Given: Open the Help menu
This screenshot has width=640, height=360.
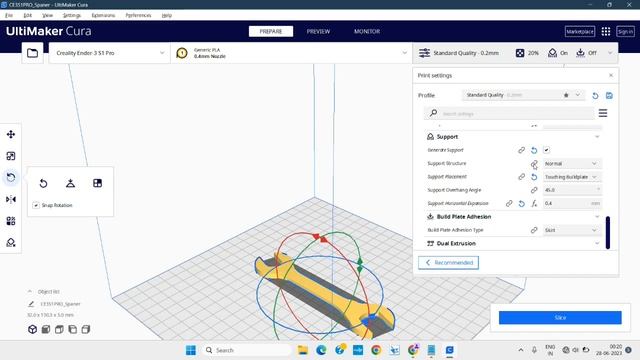Looking at the screenshot, I should point(167,15).
